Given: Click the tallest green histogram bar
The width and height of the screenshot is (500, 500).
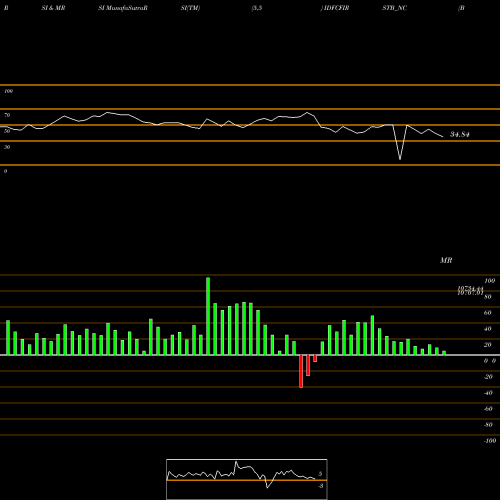Looking at the screenshot, I should coord(208,316).
